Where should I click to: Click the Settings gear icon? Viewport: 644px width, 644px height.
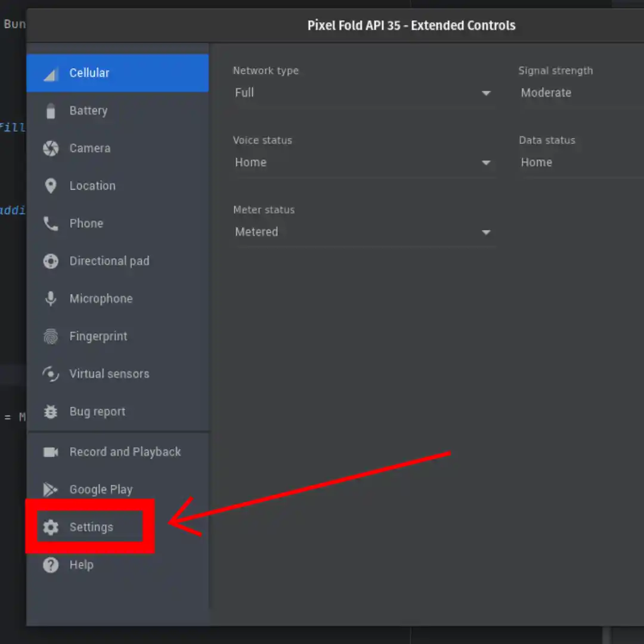click(x=51, y=527)
